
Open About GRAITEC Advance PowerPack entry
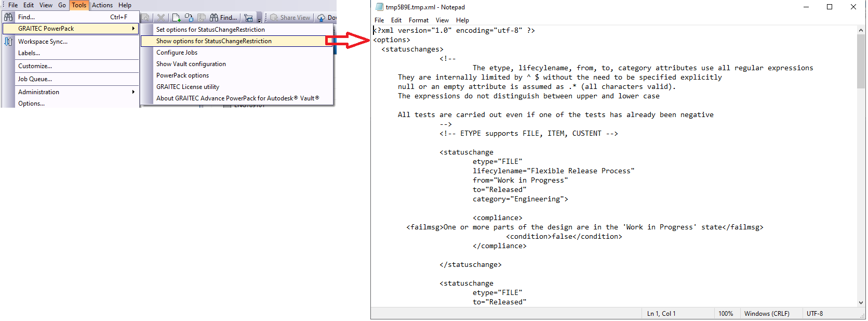[237, 98]
